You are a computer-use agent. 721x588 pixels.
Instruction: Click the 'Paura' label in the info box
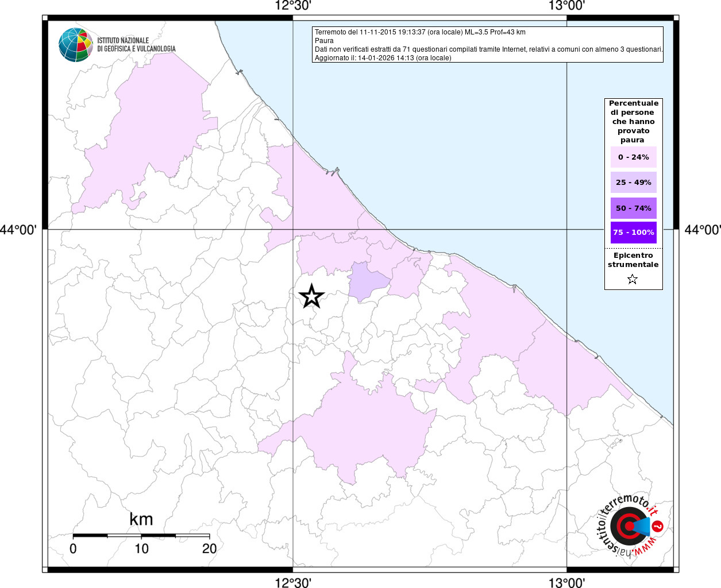coord(324,41)
